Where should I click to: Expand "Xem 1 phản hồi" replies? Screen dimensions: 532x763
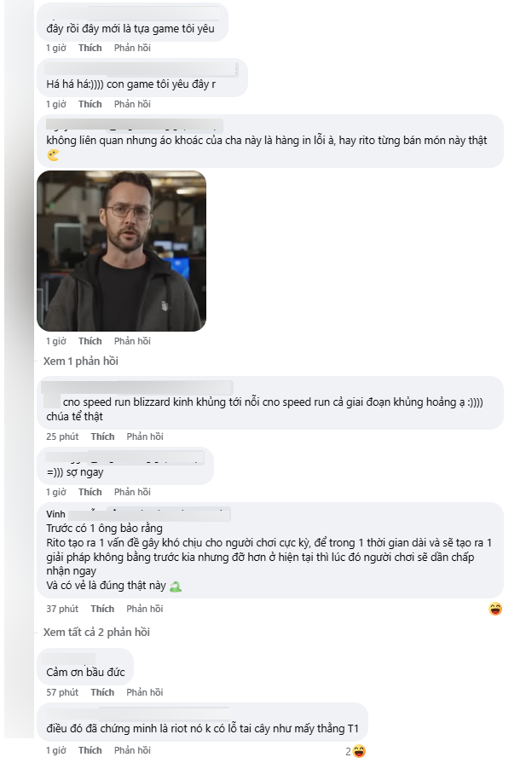[81, 361]
